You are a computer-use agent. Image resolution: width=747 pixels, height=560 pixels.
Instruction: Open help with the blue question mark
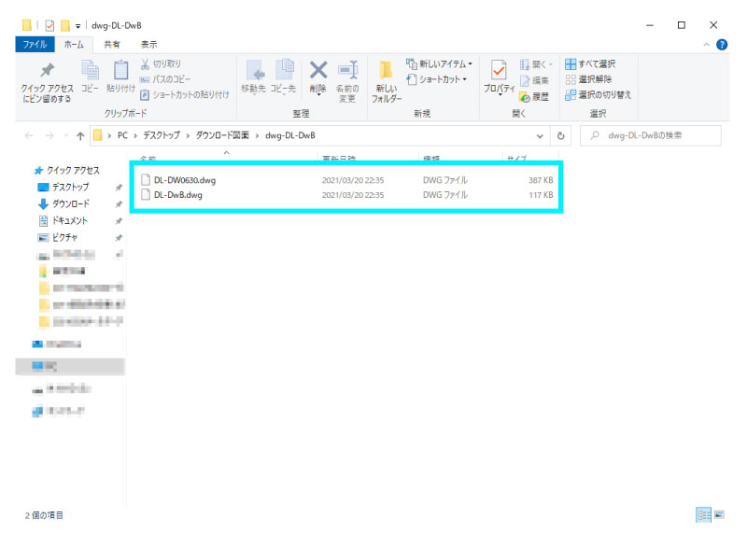722,44
